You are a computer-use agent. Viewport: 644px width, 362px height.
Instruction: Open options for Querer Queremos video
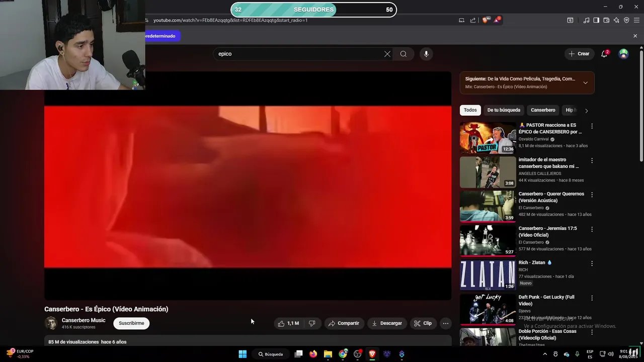592,195
